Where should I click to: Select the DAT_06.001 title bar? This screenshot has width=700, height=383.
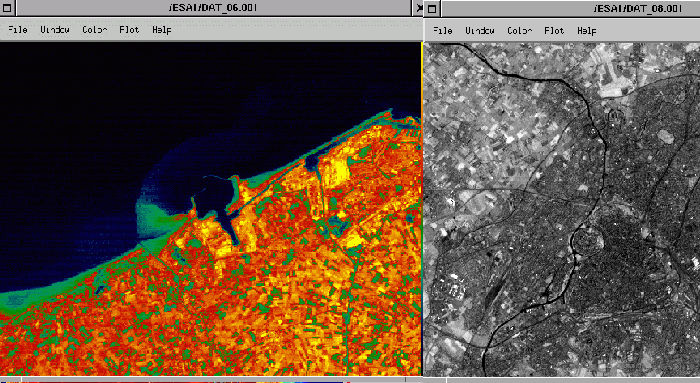point(212,8)
